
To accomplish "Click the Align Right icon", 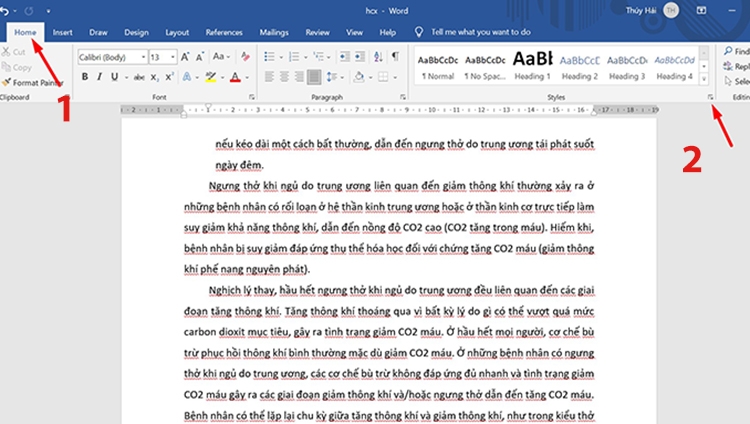I will (299, 77).
